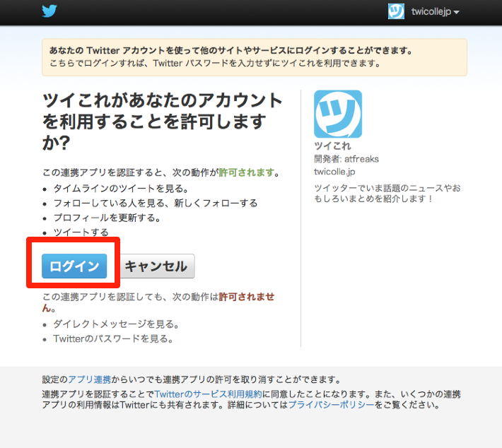
Task: Click the ツイートする permission item
Action: 81,232
